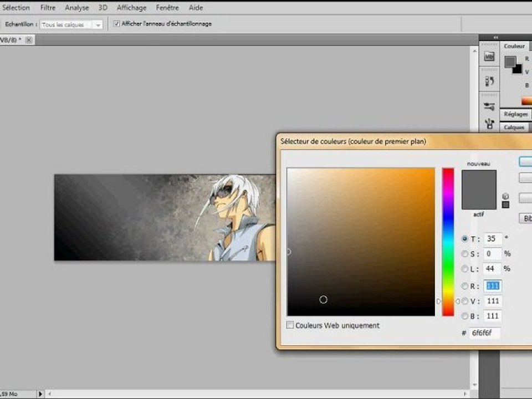Screen dimensions: 532x399
Task: Click the S value field showing 0
Action: tap(493, 254)
